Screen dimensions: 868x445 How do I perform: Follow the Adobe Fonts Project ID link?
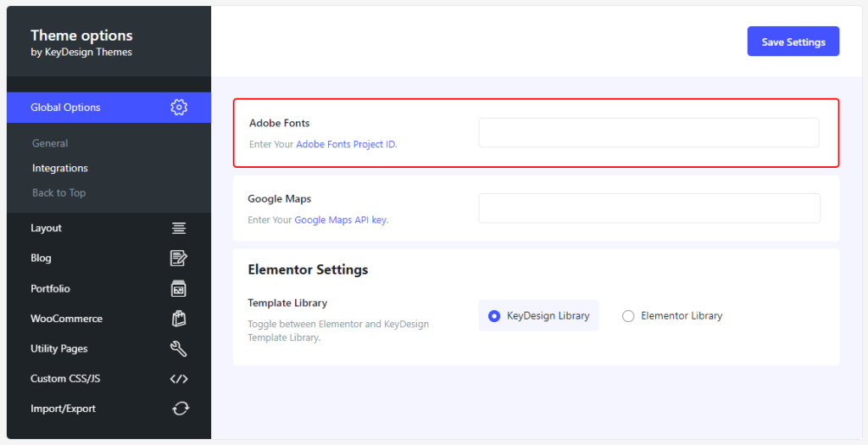346,144
